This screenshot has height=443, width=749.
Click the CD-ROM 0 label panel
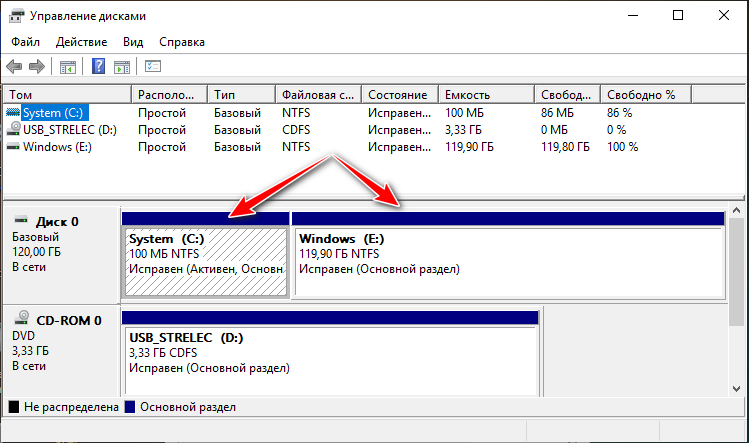[x=61, y=351]
